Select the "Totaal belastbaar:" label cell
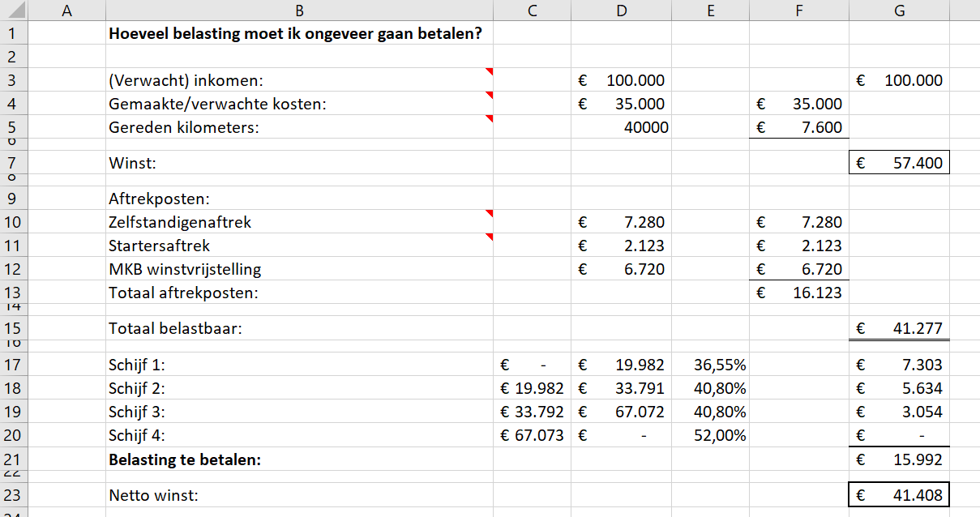980x517 pixels. coord(299,328)
